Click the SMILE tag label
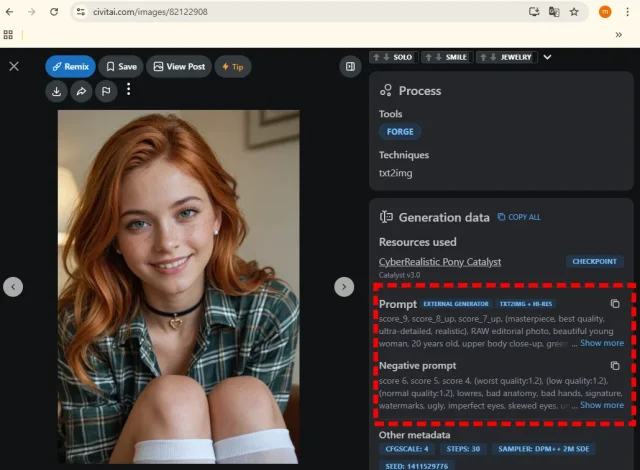Image resolution: width=640 pixels, height=470 pixels. 456,57
